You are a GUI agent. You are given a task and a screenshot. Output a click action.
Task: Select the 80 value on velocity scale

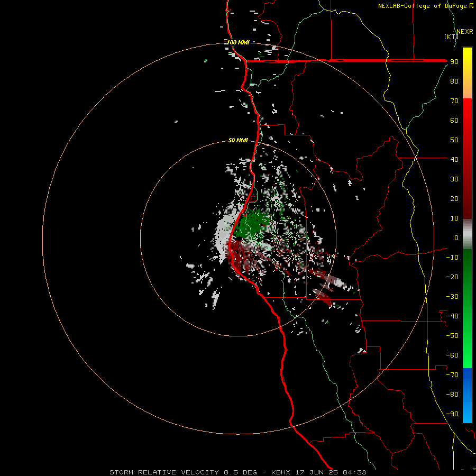coord(454,81)
